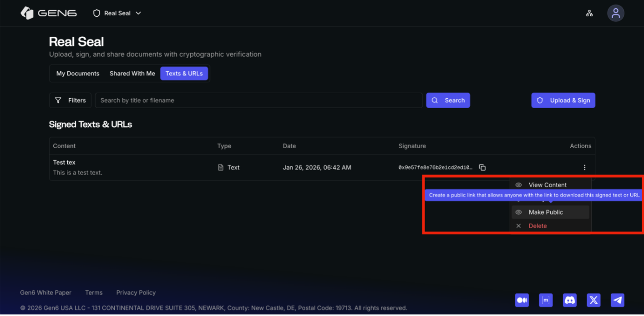Focus the Search by title or filename field
This screenshot has width=644, height=316.
(x=259, y=100)
